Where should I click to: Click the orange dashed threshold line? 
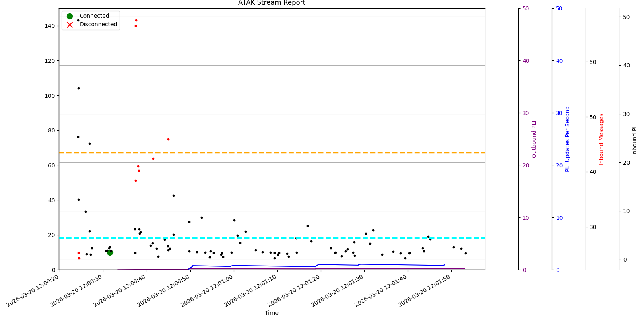[282, 153]
